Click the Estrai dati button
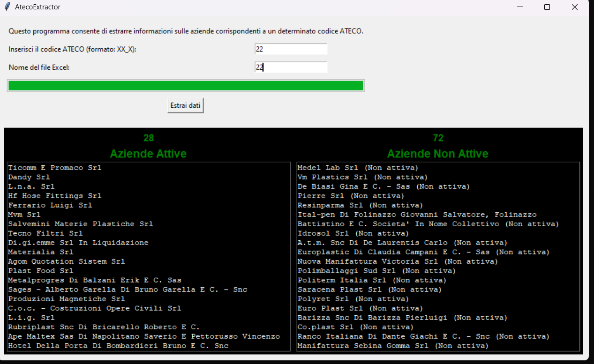The image size is (594, 364). click(x=185, y=105)
